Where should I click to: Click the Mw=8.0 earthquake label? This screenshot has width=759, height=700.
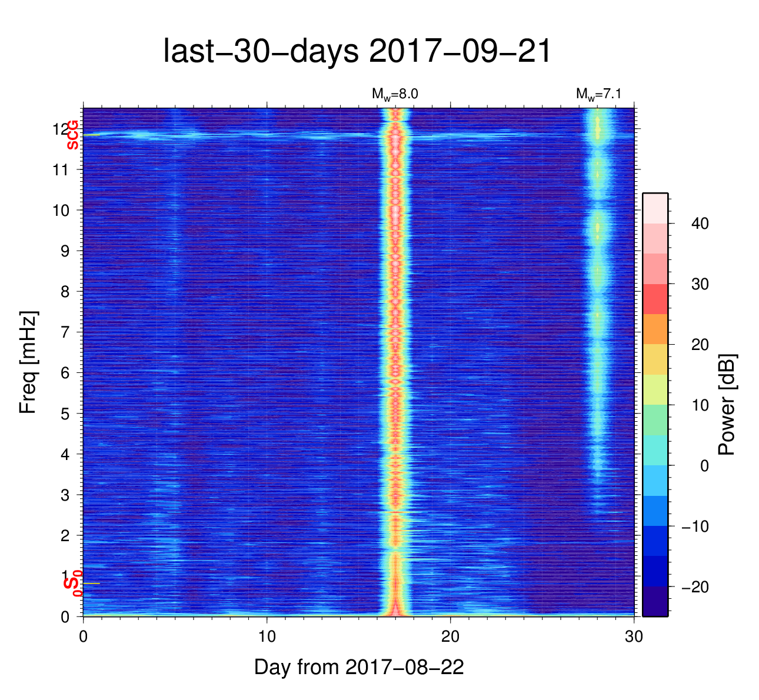(x=394, y=94)
